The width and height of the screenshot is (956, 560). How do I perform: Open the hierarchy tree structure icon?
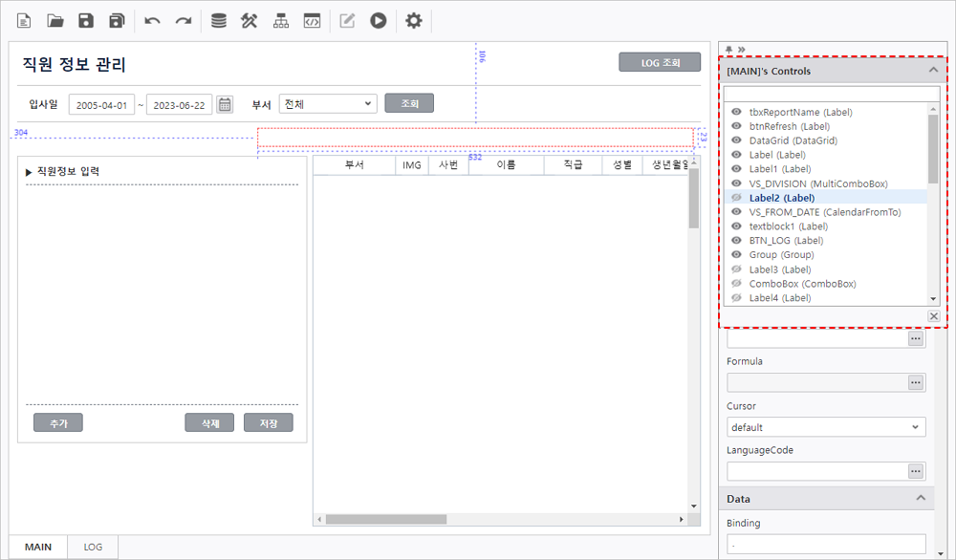280,20
